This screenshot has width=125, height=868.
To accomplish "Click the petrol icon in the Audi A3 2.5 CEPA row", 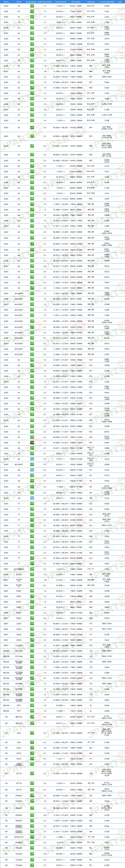I will [32, 199].
